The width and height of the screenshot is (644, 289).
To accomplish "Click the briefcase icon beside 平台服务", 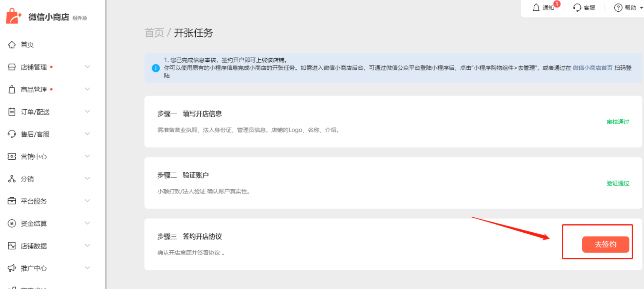I will 12,201.
